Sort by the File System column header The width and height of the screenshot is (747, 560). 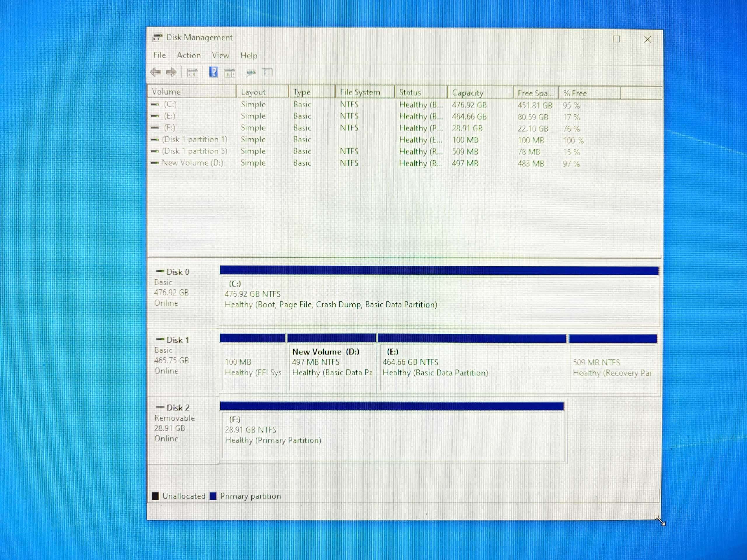(x=365, y=92)
